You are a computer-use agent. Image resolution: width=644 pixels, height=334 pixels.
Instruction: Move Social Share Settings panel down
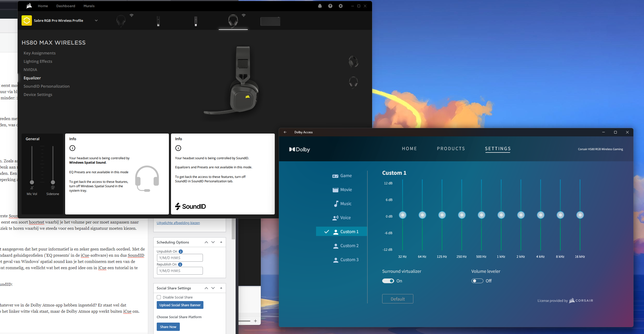click(213, 288)
